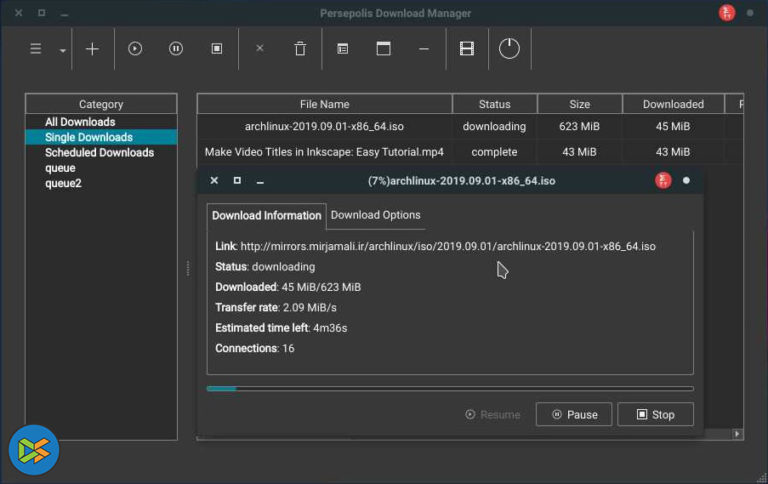Select the Make Video Titles mp4 row
This screenshot has height=484, width=768.
tap(324, 152)
